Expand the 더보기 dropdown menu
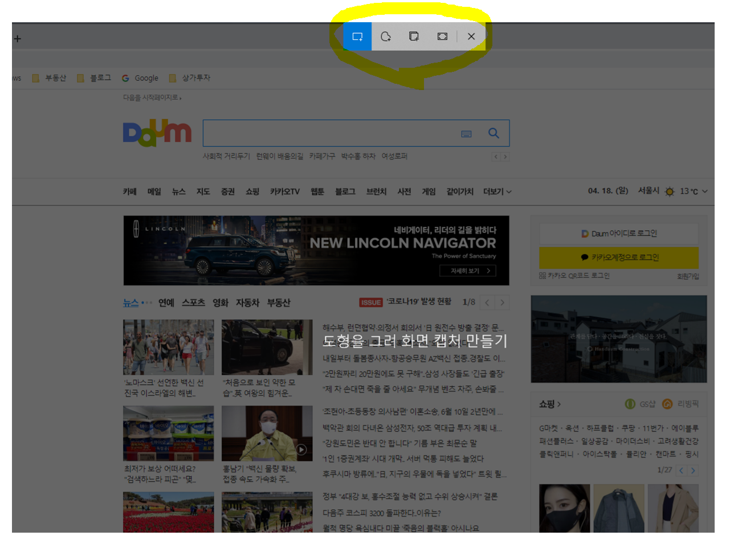This screenshot has height=560, width=738. [498, 191]
